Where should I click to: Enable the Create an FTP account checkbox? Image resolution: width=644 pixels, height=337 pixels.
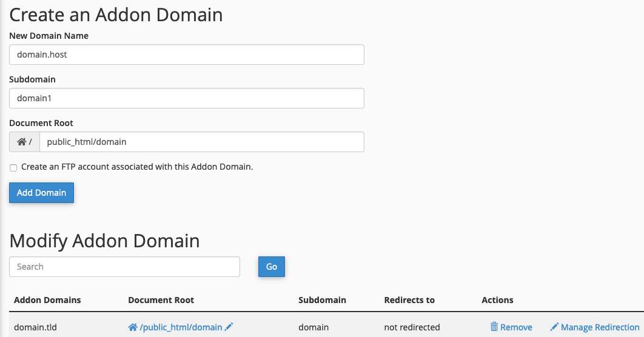pos(13,168)
